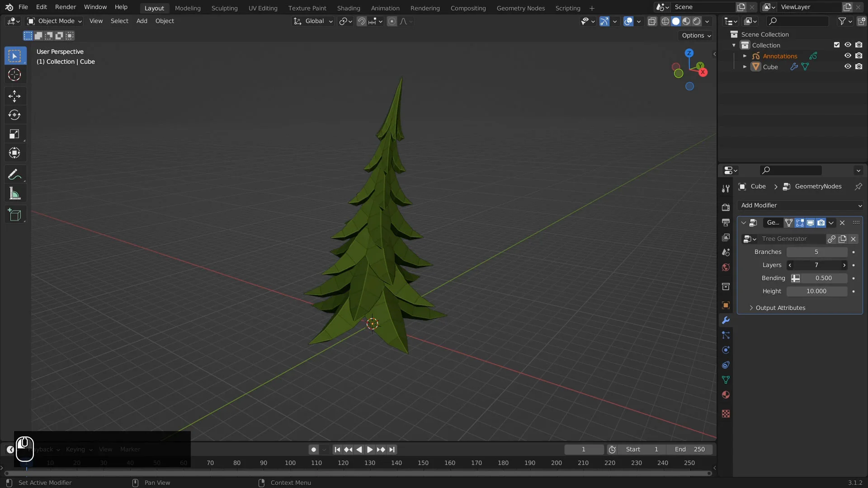Switch to the Sculpting workspace tab

224,8
